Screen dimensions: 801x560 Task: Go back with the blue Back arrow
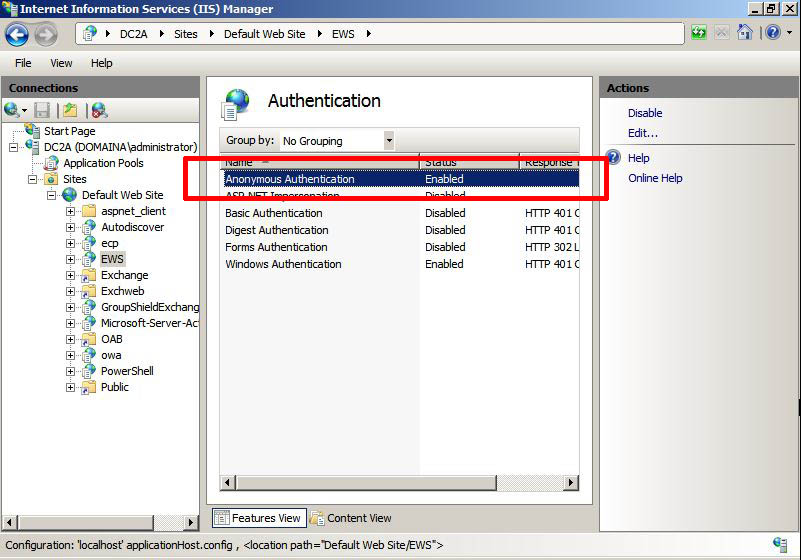coord(17,35)
